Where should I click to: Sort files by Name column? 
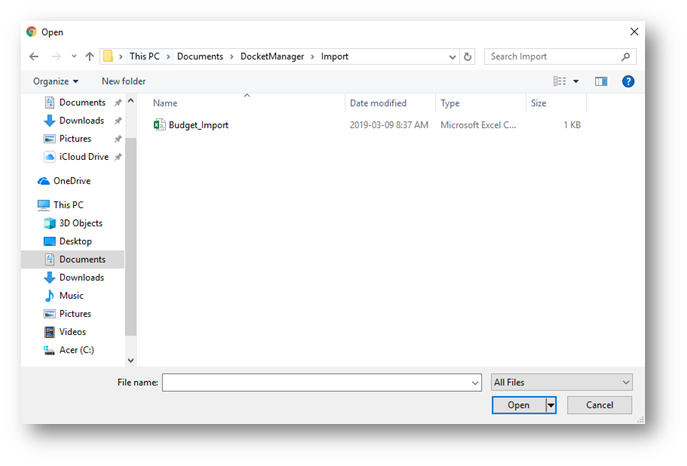(165, 103)
